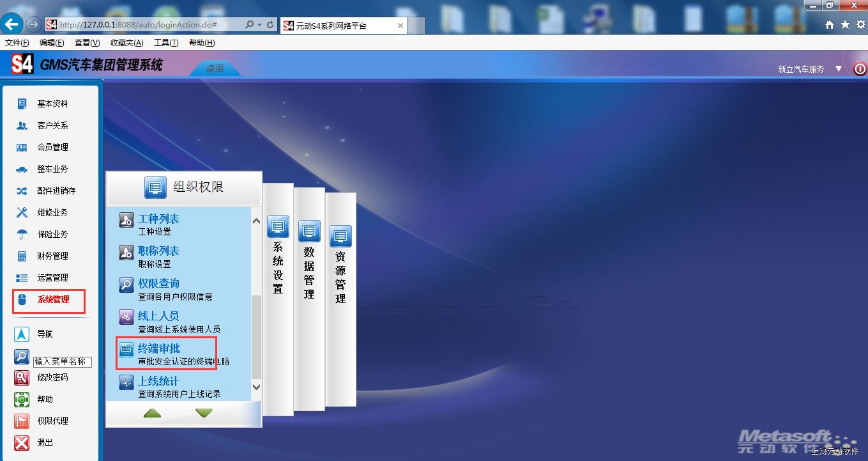Screen dimensions: 868x461
Task: Click the 导航 navigation arrow icon
Action: (x=22, y=334)
